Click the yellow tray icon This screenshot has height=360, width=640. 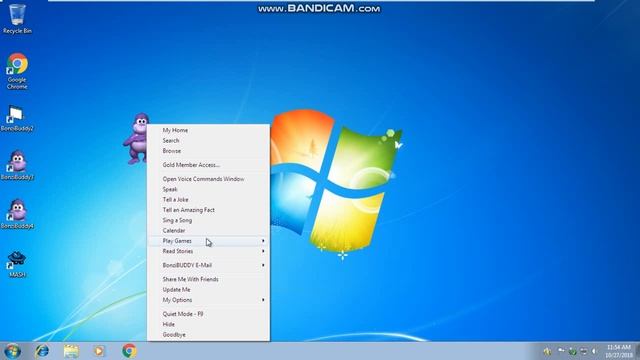tap(547, 351)
